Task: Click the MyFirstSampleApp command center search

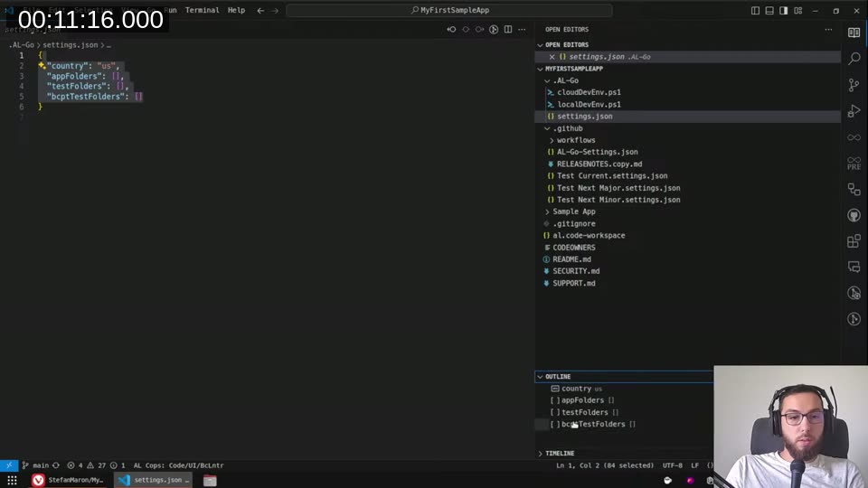Action: [x=449, y=10]
